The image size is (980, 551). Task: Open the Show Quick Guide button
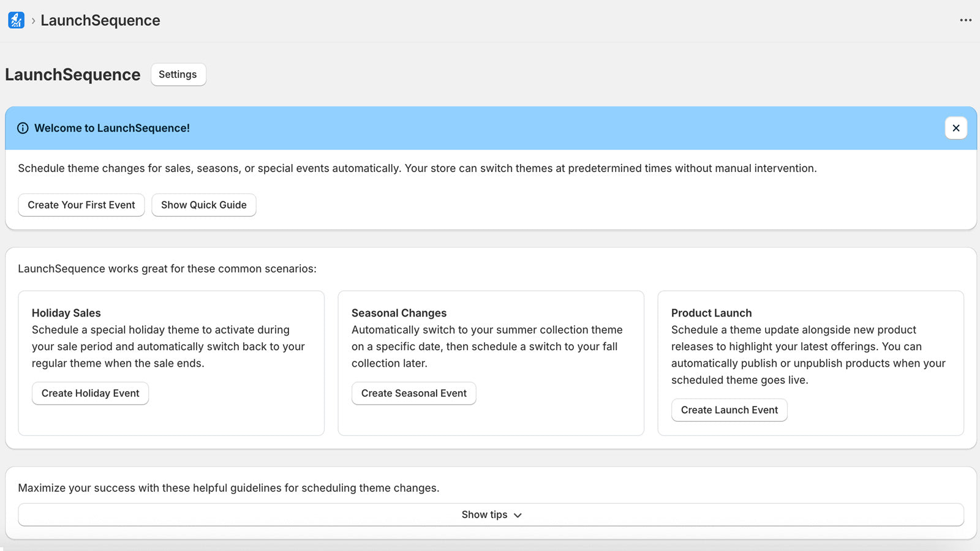[x=203, y=205]
